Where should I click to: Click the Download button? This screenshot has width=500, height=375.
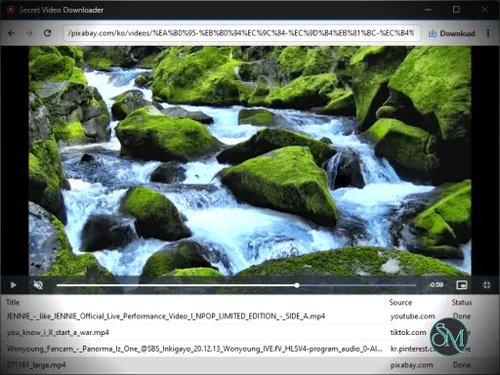(x=452, y=33)
